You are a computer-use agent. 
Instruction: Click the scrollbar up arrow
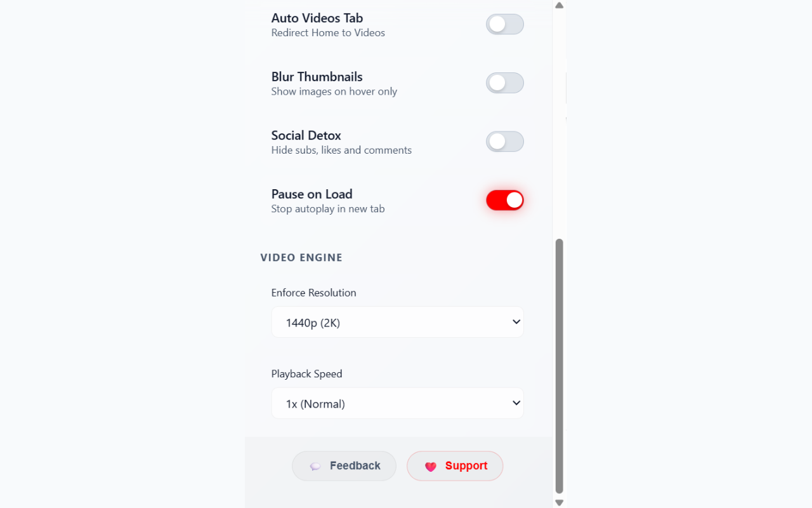click(x=559, y=5)
